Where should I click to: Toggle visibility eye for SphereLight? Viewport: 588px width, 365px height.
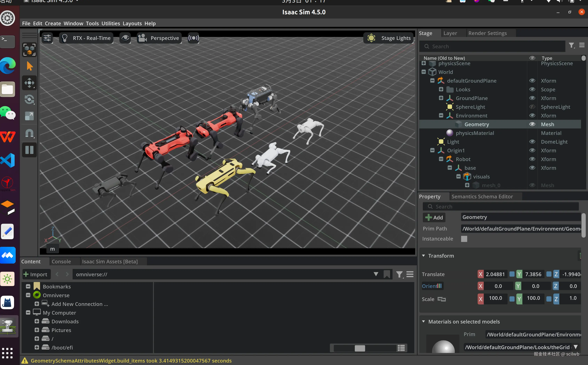[x=532, y=107]
